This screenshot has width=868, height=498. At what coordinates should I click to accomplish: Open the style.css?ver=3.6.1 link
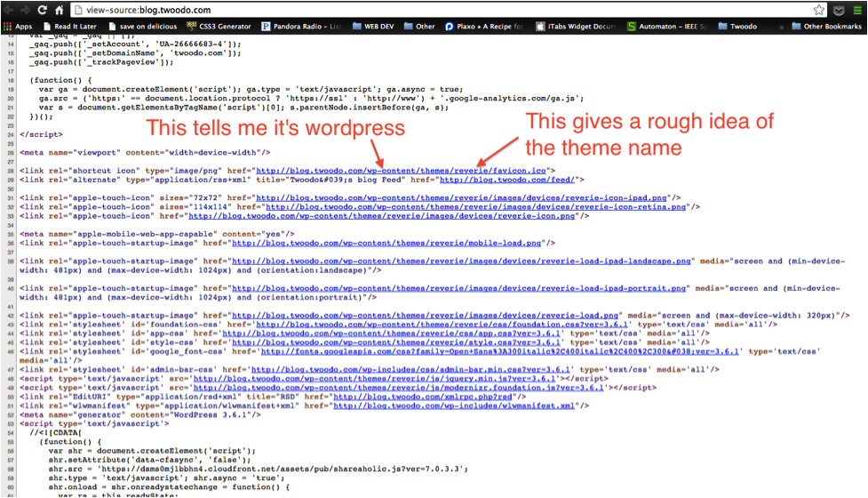(396, 342)
